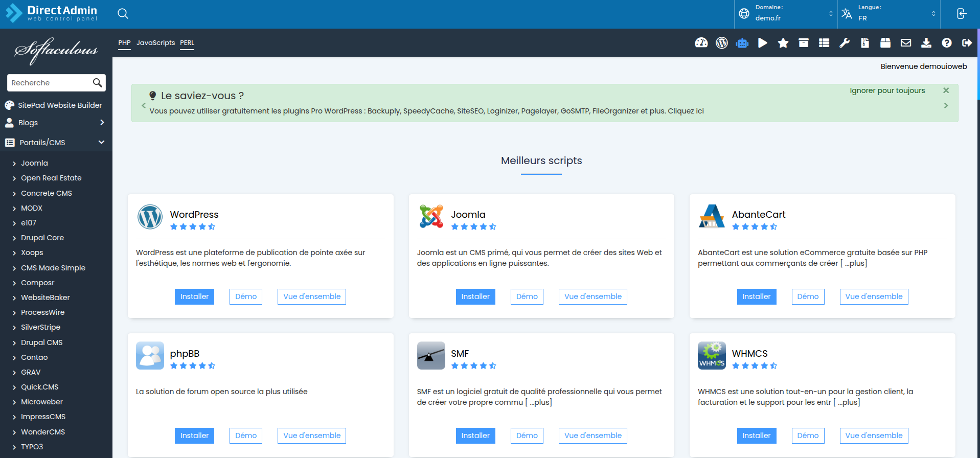Click Installer for Joomla

tap(475, 296)
